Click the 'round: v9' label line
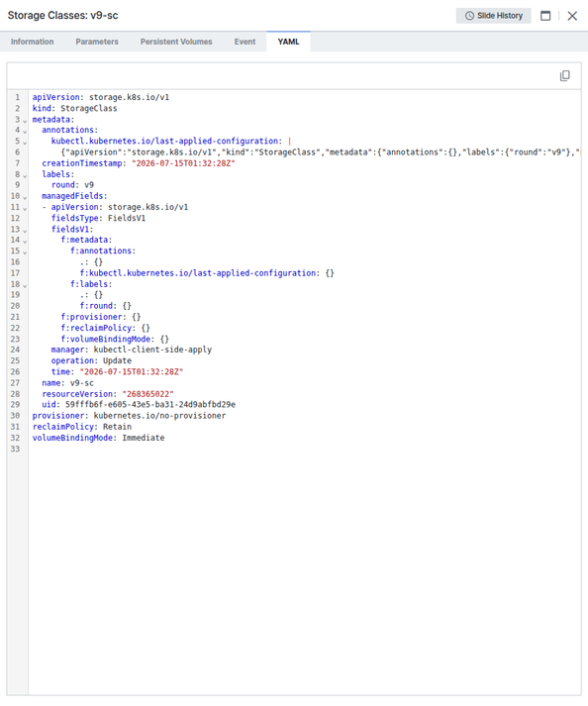 [72, 185]
